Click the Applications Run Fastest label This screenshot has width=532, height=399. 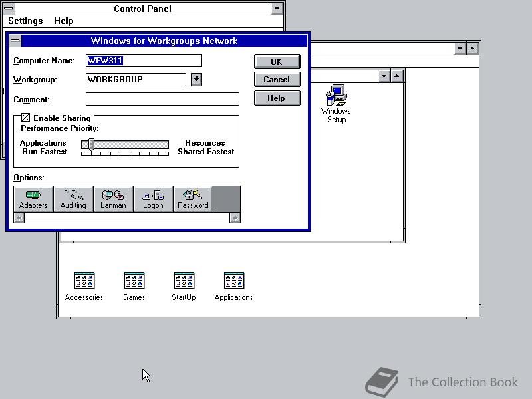coord(44,147)
